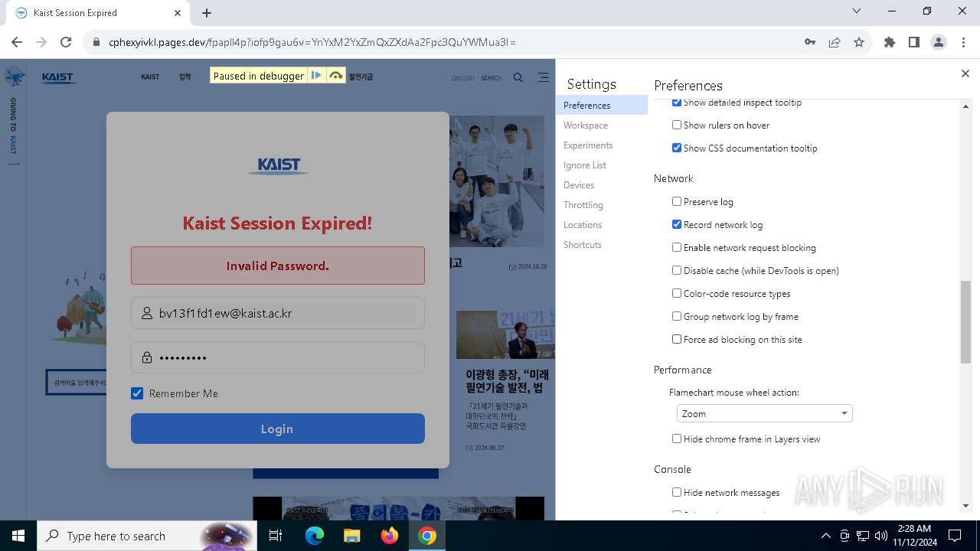Screen dimensions: 980x551
Task: Toggle Show detailed inspect tooltip
Action: pyautogui.click(x=677, y=103)
